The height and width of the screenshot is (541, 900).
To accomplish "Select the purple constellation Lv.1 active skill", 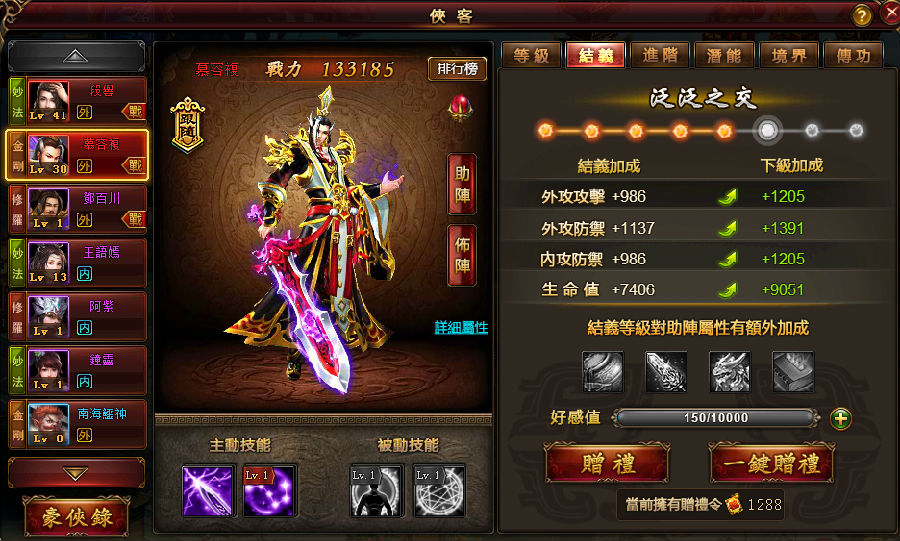I will click(x=269, y=491).
